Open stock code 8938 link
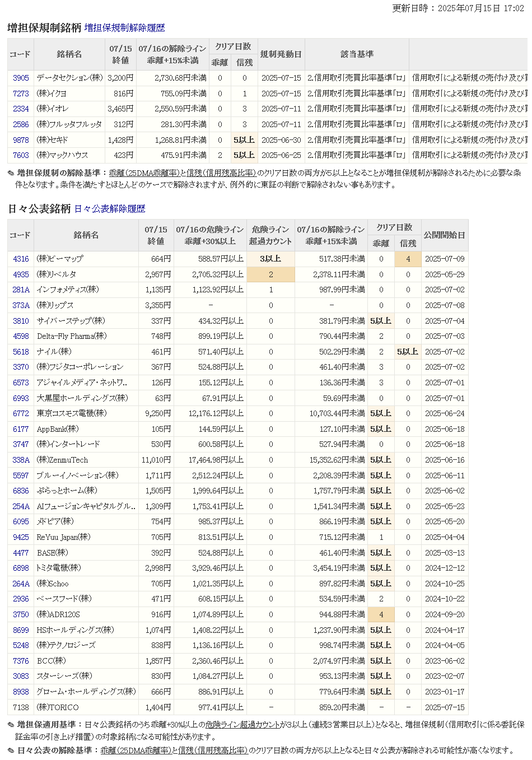 coord(21,692)
